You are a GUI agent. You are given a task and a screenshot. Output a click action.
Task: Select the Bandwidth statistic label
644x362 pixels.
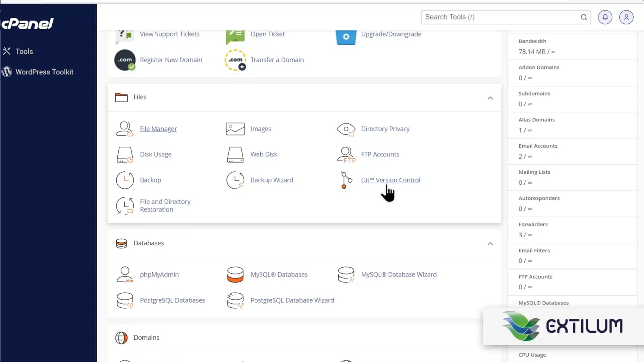(532, 41)
